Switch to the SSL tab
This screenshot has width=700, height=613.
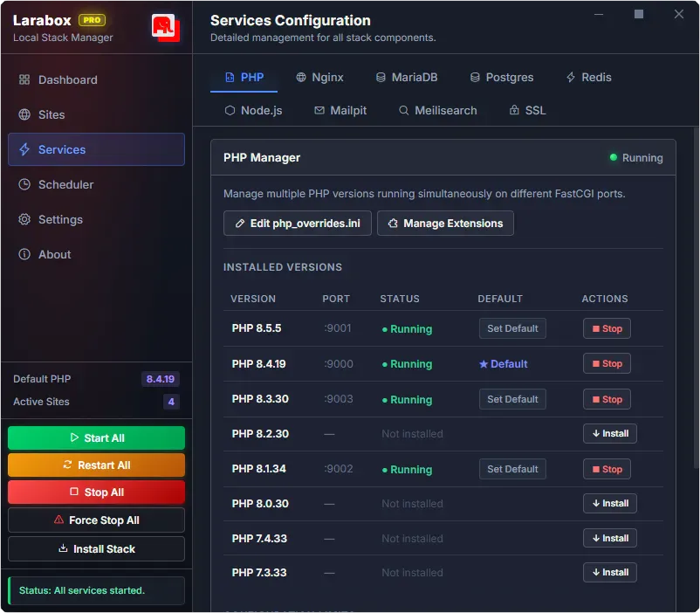click(x=527, y=110)
